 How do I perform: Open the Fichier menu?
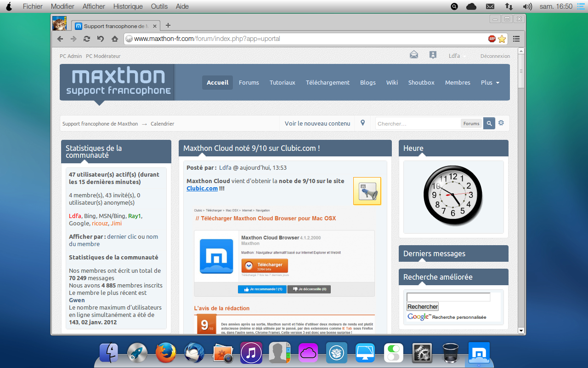click(x=33, y=6)
